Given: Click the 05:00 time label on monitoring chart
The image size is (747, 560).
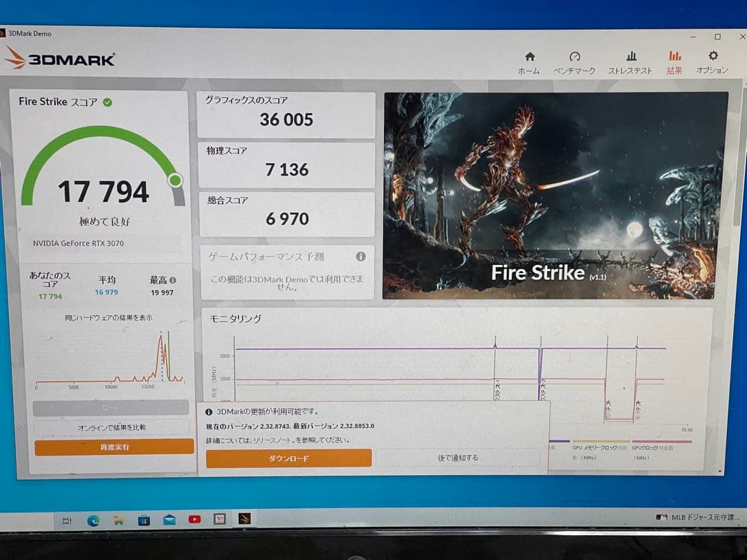Looking at the screenshot, I should point(687,429).
